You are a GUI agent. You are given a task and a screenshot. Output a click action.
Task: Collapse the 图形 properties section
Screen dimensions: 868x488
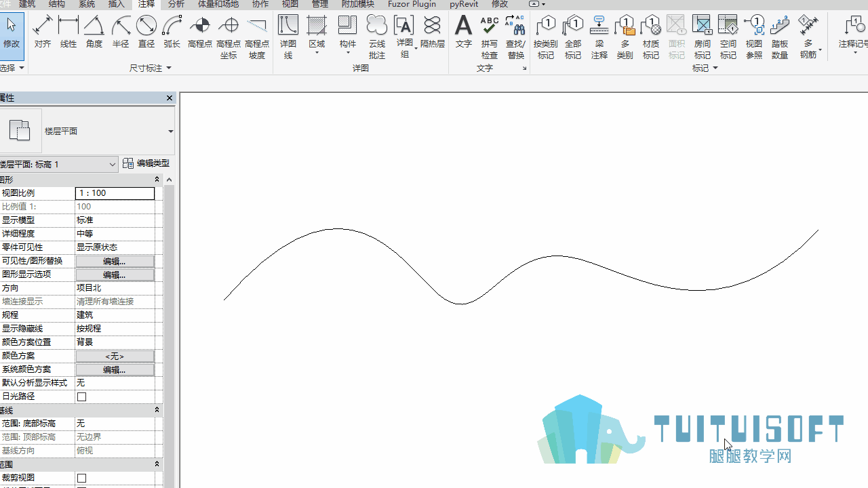[157, 180]
